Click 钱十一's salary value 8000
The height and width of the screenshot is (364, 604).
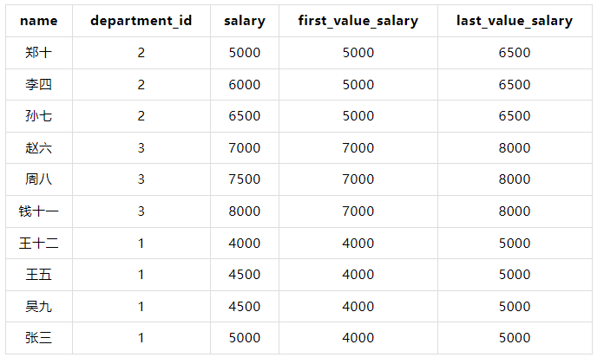[x=244, y=211]
